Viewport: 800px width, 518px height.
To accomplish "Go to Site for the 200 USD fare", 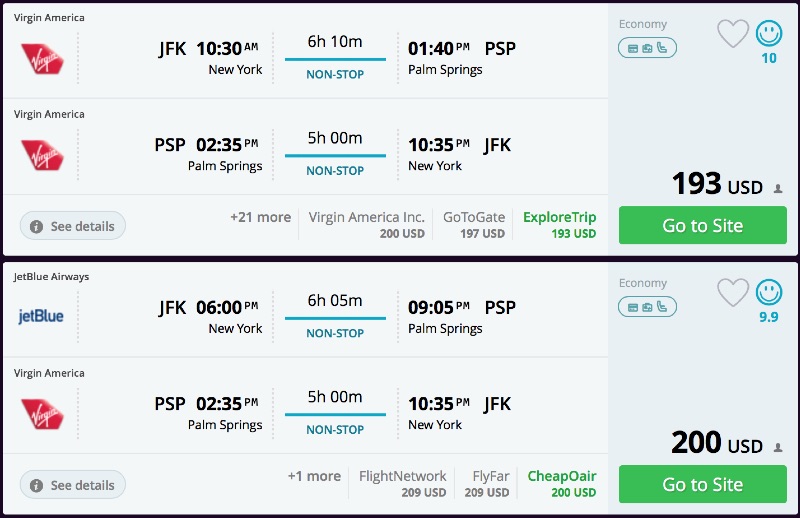I will click(x=702, y=484).
